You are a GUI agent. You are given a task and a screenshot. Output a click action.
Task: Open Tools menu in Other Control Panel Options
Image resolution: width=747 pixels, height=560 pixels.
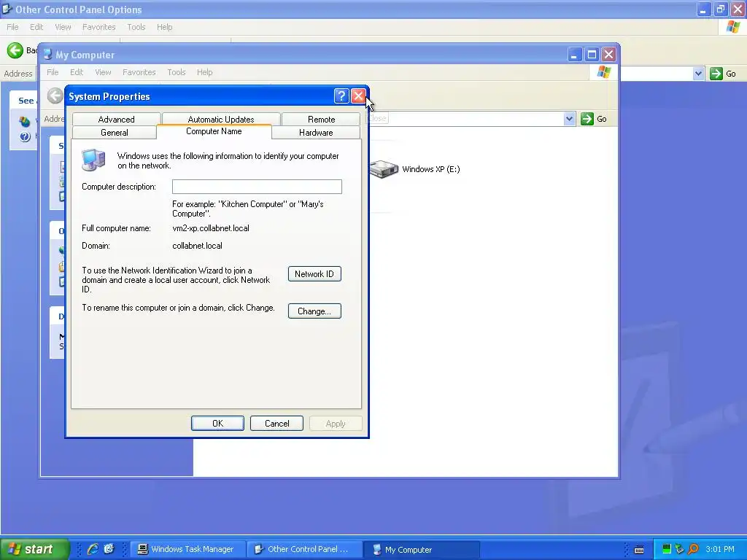[x=136, y=27]
